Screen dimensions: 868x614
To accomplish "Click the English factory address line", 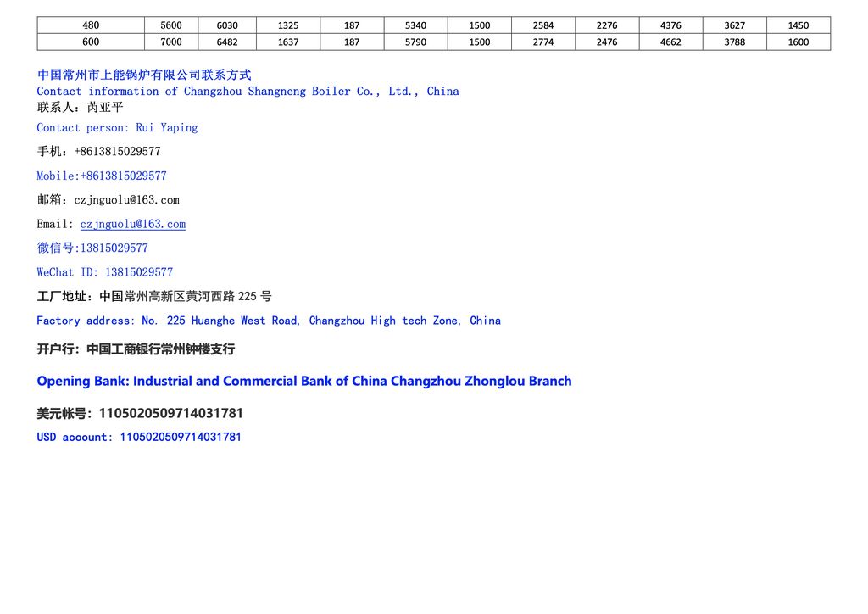I will pos(268,321).
